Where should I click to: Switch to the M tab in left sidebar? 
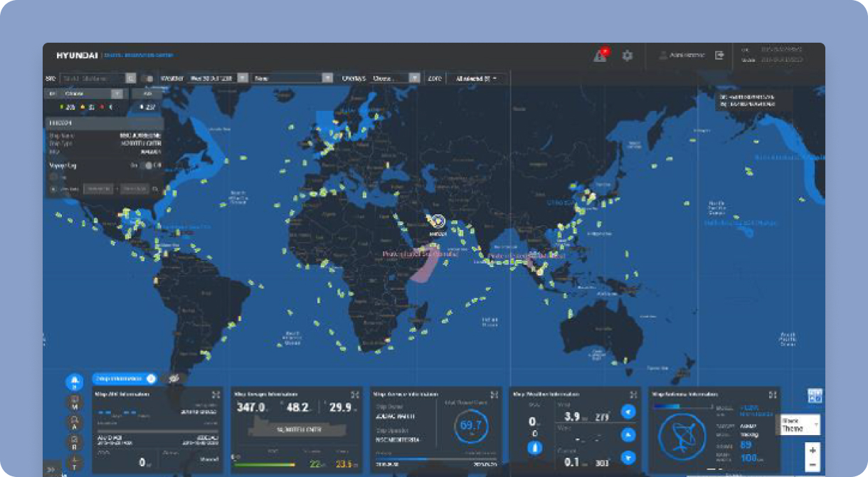pos(74,402)
